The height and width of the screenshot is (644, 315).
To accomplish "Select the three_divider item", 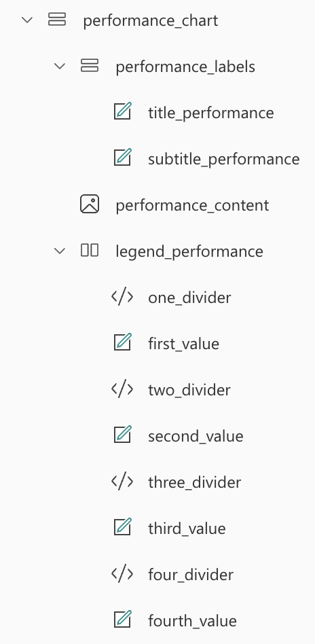I will pos(194,482).
